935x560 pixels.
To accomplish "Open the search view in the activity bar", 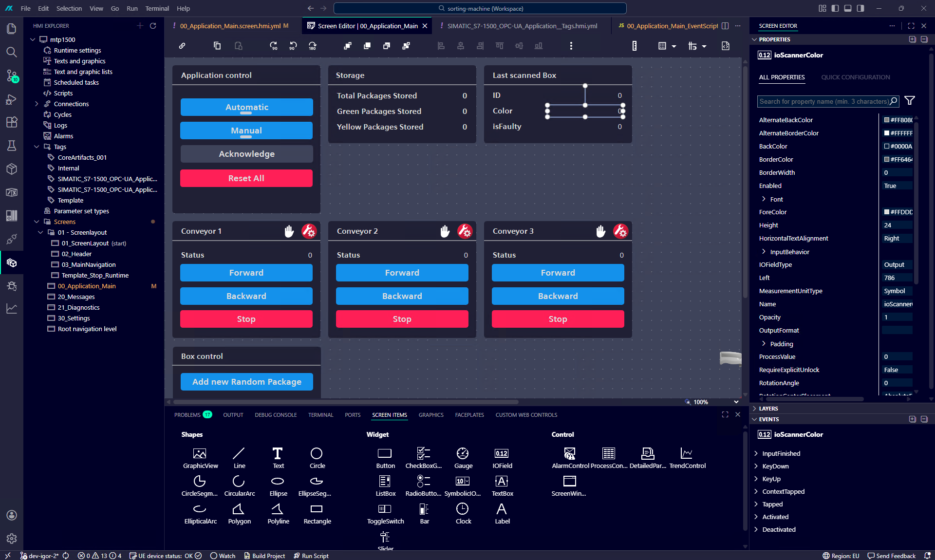I will [x=12, y=52].
